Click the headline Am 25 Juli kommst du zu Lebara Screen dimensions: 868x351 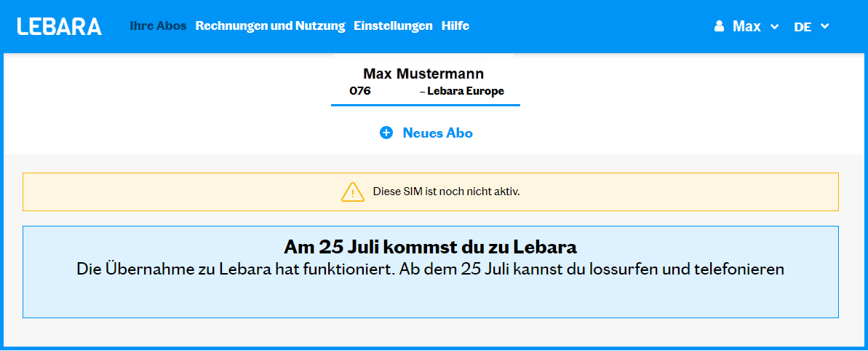coord(430,246)
